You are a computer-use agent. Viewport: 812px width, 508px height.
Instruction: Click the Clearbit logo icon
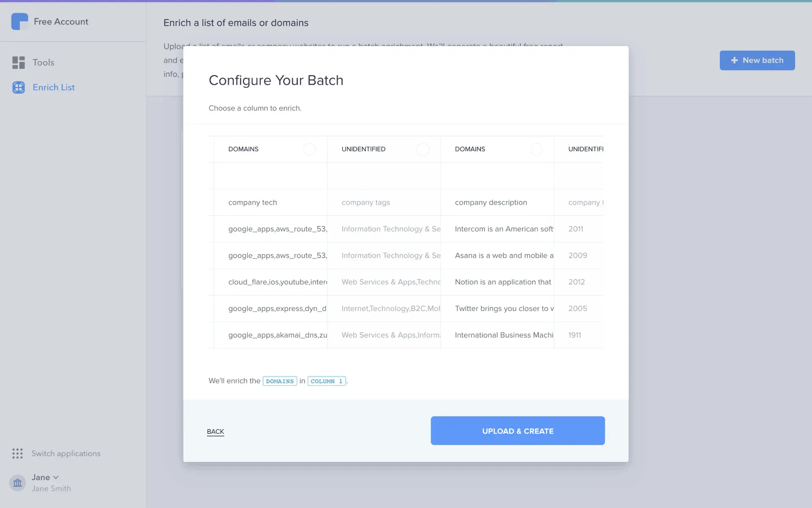pyautogui.click(x=19, y=22)
